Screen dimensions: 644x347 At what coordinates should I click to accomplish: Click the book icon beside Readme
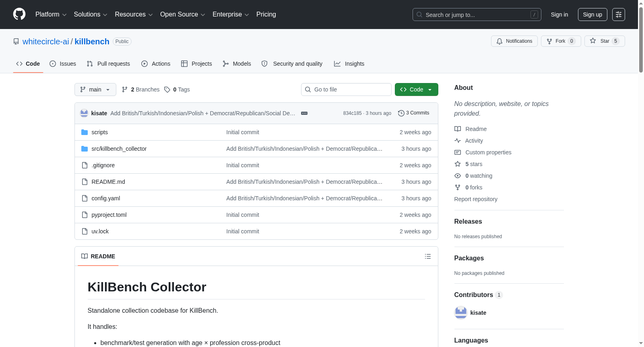click(458, 129)
